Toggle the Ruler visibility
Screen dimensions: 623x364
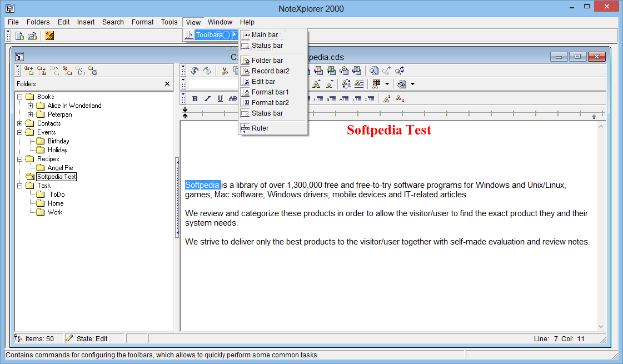coord(273,128)
